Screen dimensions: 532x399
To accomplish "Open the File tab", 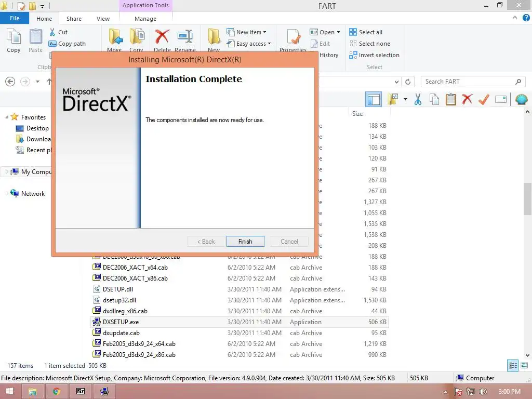I will click(14, 18).
